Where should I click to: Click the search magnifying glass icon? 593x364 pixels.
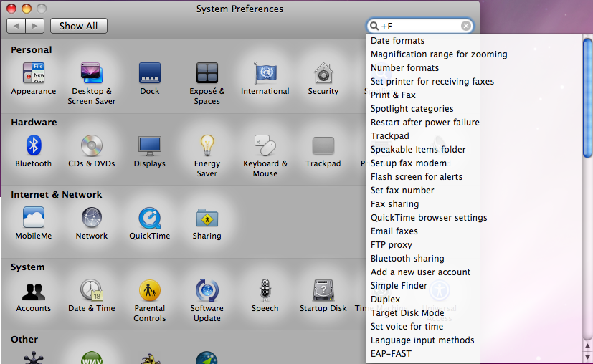(x=374, y=26)
